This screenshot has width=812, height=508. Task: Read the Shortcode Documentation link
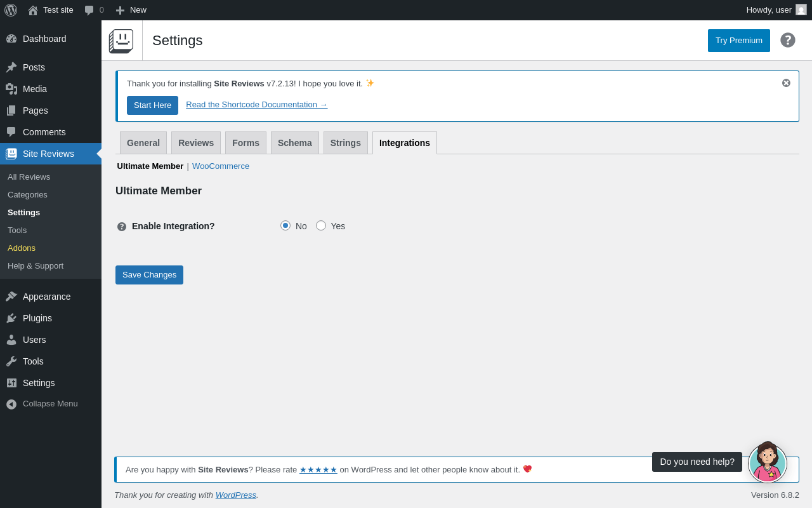[x=257, y=104]
